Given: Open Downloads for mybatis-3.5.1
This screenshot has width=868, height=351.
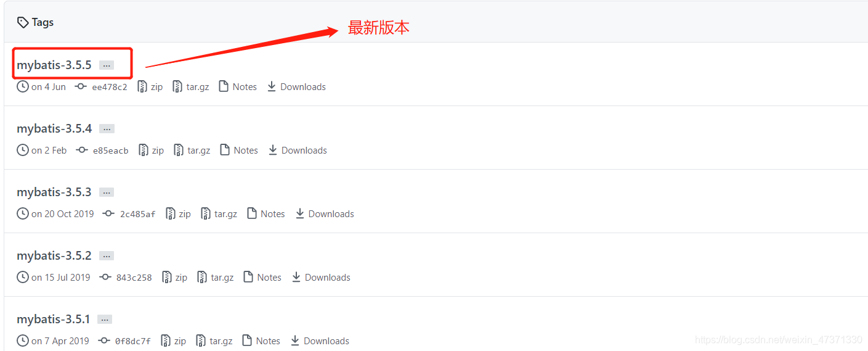Looking at the screenshot, I should point(327,341).
